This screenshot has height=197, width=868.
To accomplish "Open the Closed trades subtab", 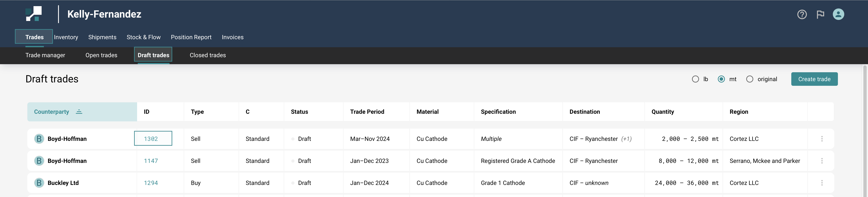I will [207, 55].
